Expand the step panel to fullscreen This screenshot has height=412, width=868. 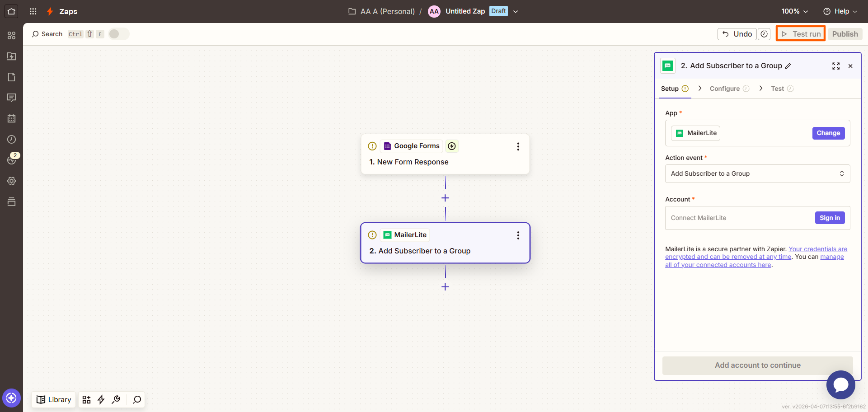click(836, 66)
